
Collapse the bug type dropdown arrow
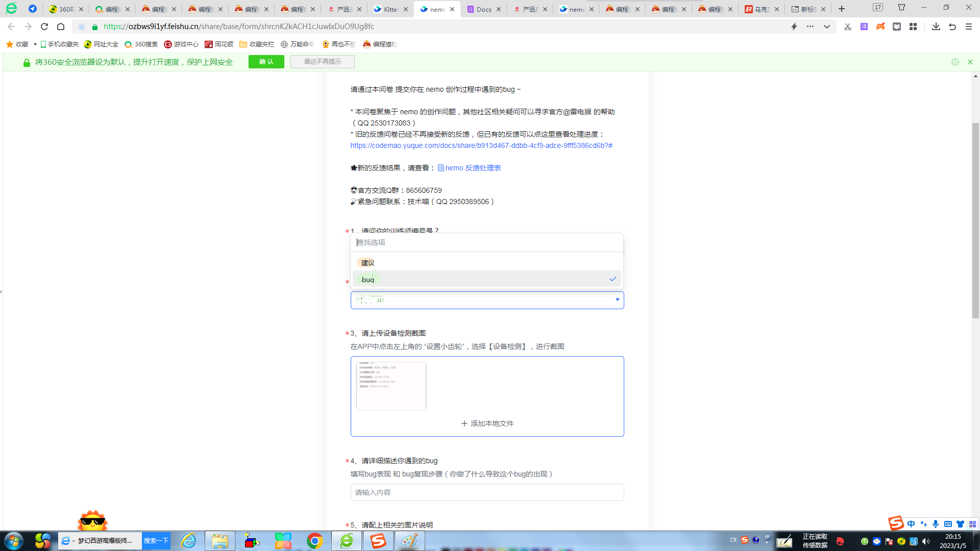tap(617, 300)
